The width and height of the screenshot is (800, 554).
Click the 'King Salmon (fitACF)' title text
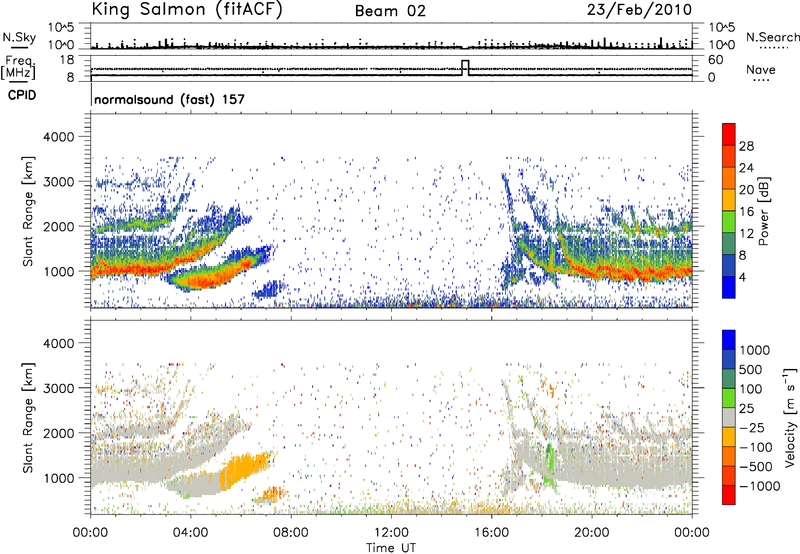click(187, 9)
